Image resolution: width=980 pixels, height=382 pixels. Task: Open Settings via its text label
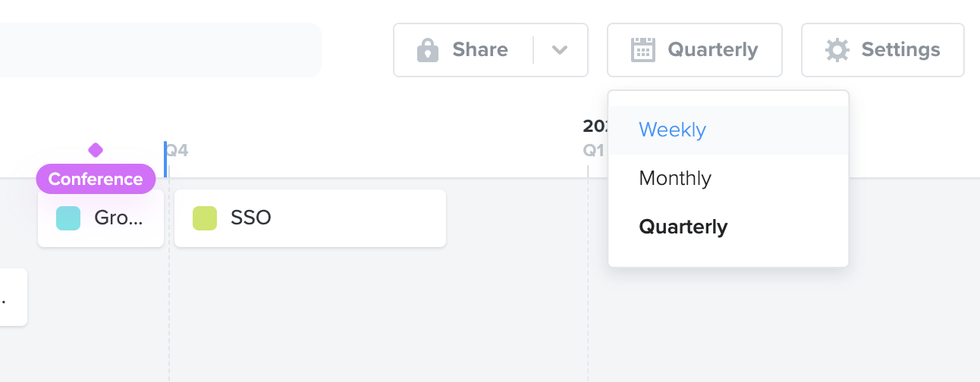coord(900,50)
